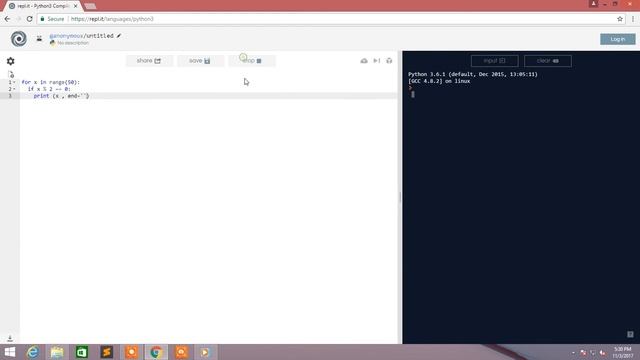Click the Chrome profile icon in title bar

coord(593,4)
